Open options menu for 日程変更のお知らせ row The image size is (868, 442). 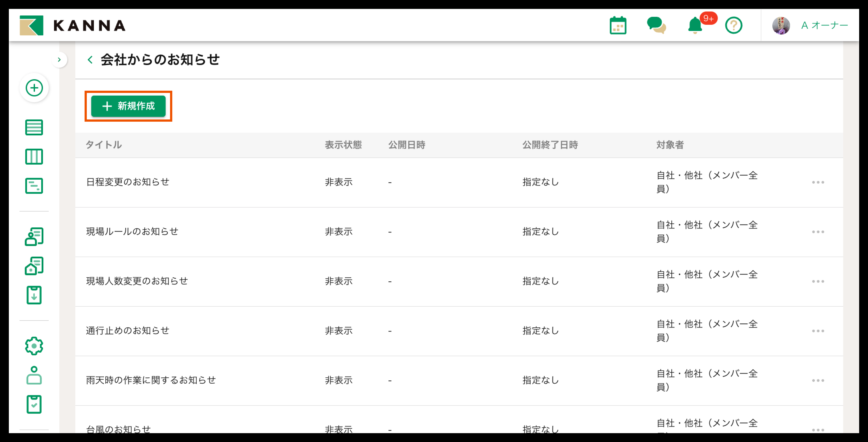click(x=818, y=182)
